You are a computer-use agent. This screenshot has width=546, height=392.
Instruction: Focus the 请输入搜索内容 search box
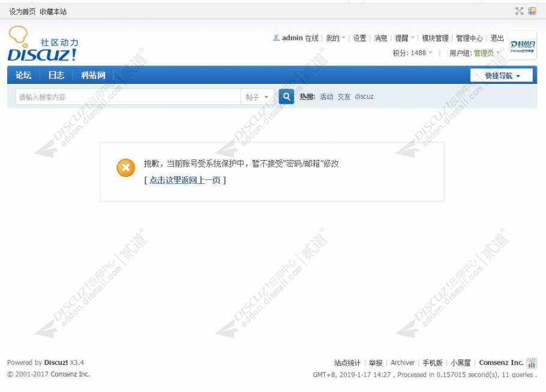click(128, 97)
